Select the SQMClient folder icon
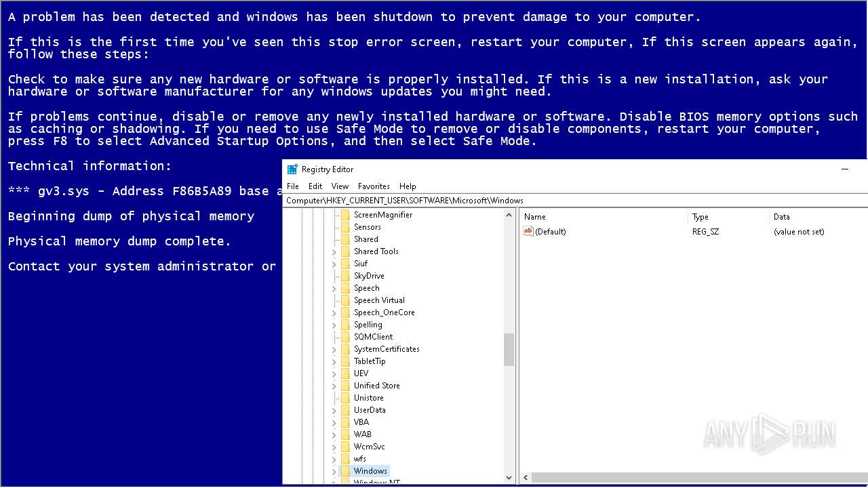 pyautogui.click(x=345, y=337)
